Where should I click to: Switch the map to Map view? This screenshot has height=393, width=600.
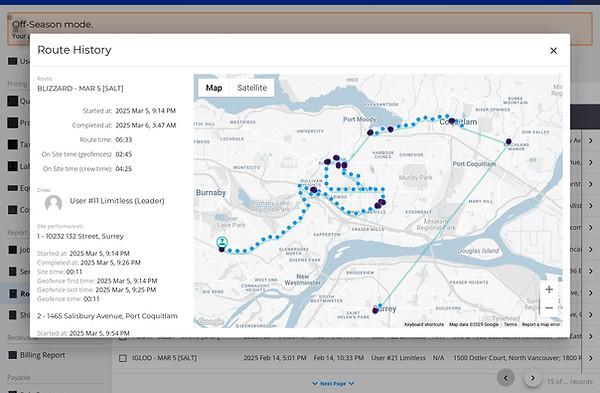click(214, 88)
